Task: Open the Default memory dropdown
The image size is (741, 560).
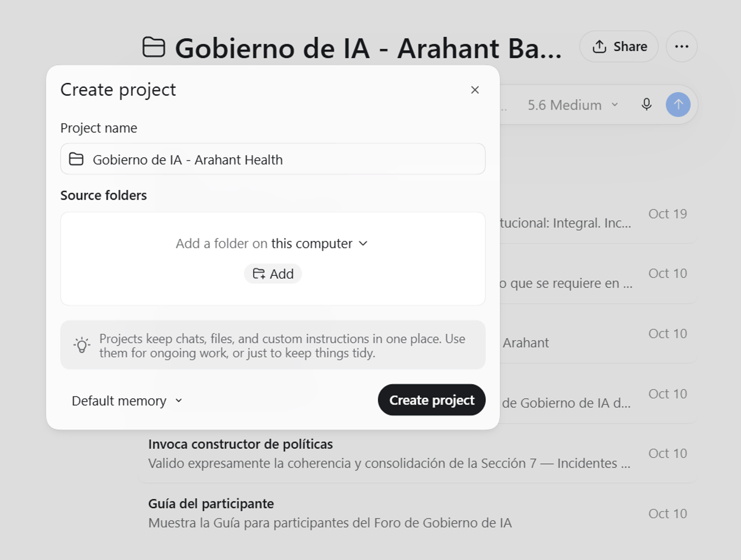Action: click(127, 401)
